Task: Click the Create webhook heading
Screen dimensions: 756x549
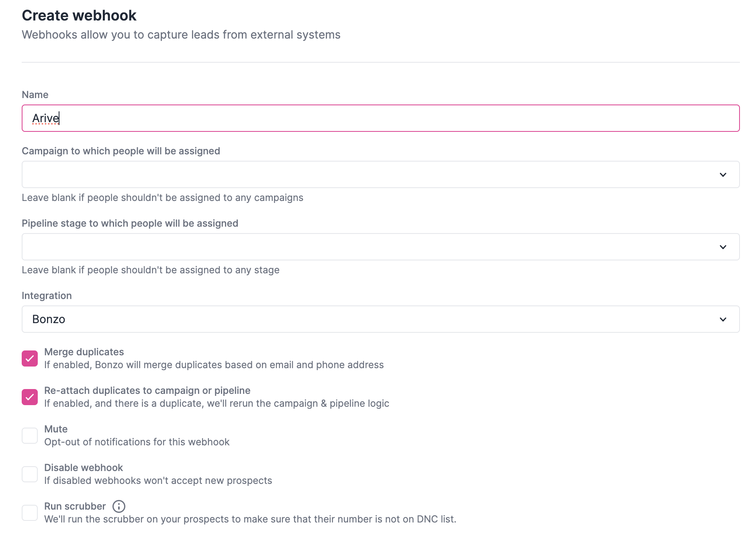Action: coord(79,15)
